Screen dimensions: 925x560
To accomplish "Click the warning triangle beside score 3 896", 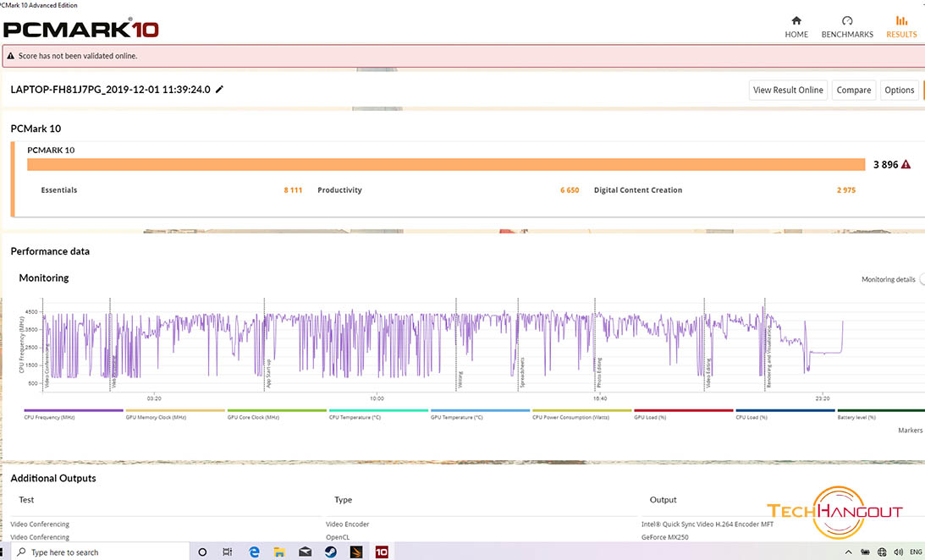I will pyautogui.click(x=906, y=164).
